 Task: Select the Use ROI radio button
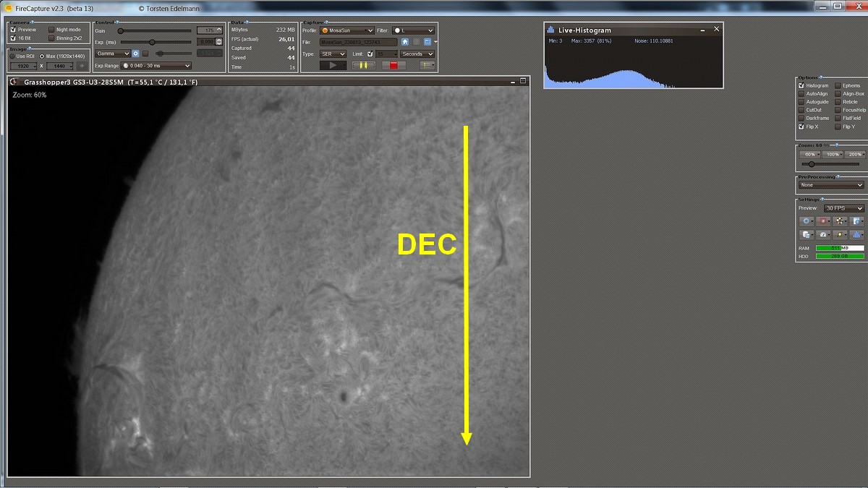pos(12,56)
